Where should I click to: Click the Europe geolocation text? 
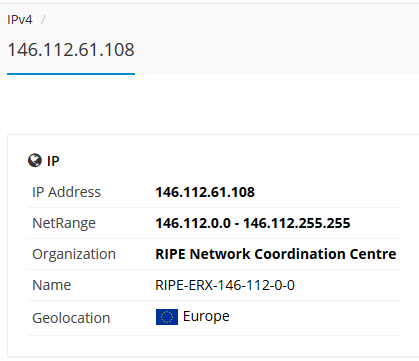pos(206,316)
